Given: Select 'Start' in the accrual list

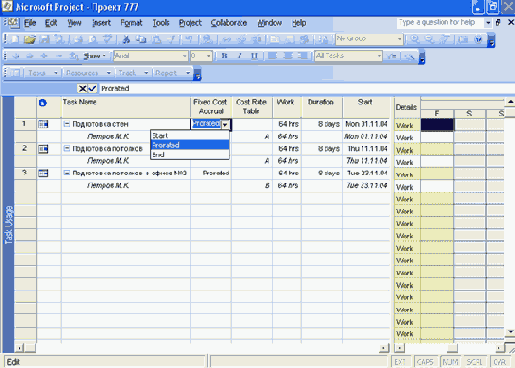Looking at the screenshot, I should point(190,136).
